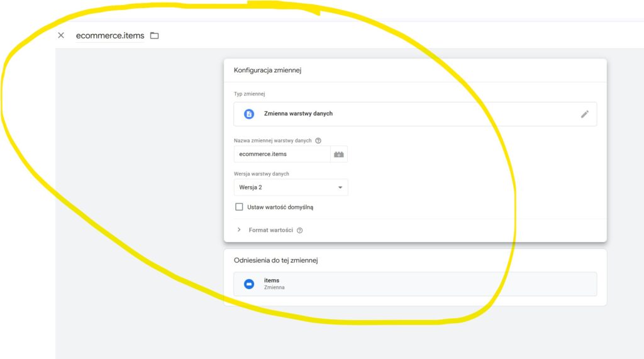Click the blue icon of the items reference
Image resolution: width=644 pixels, height=359 pixels.
tap(249, 284)
